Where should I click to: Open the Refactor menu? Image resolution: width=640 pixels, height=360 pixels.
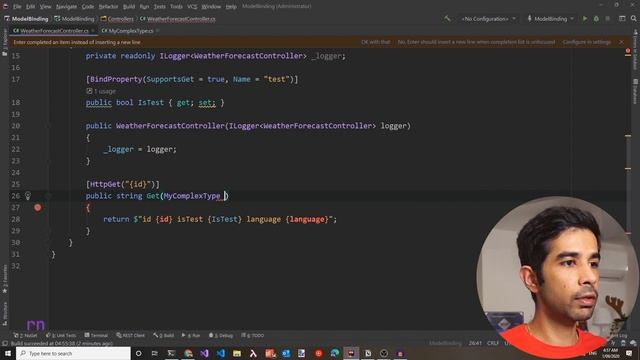[x=108, y=7]
